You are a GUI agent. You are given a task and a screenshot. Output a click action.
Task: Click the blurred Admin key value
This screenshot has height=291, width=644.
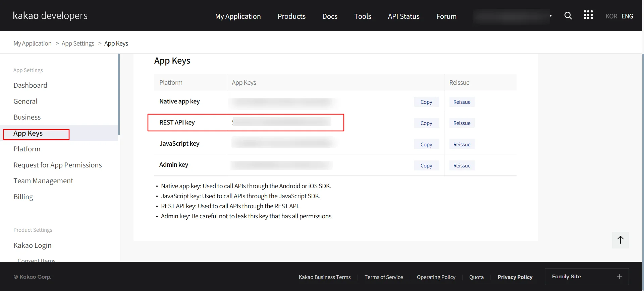point(282,165)
